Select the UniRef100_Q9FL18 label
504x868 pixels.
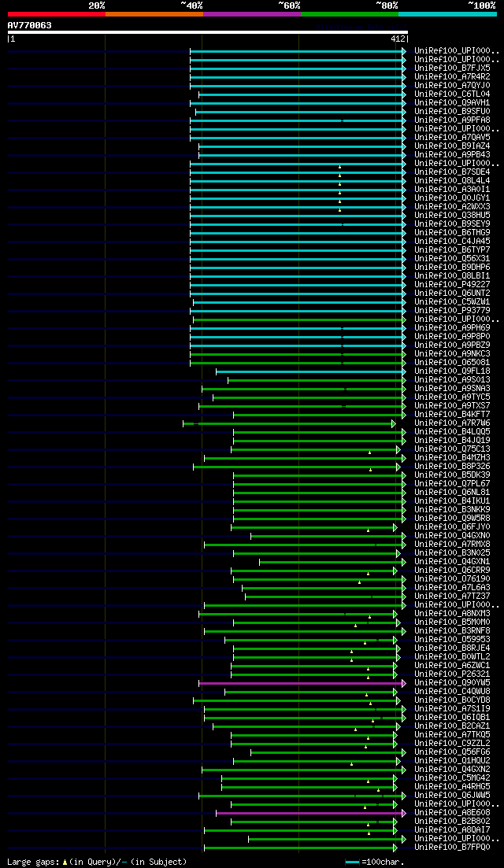point(452,371)
